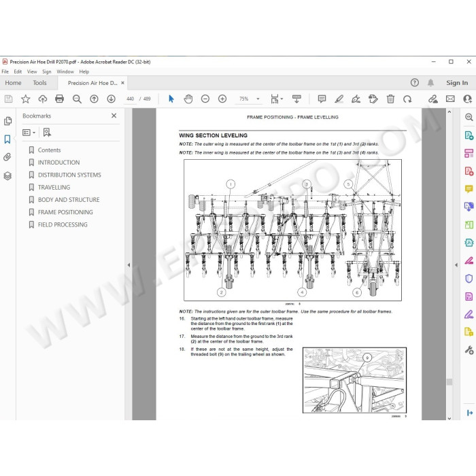Open the attachments paperclip panel

tap(7, 157)
